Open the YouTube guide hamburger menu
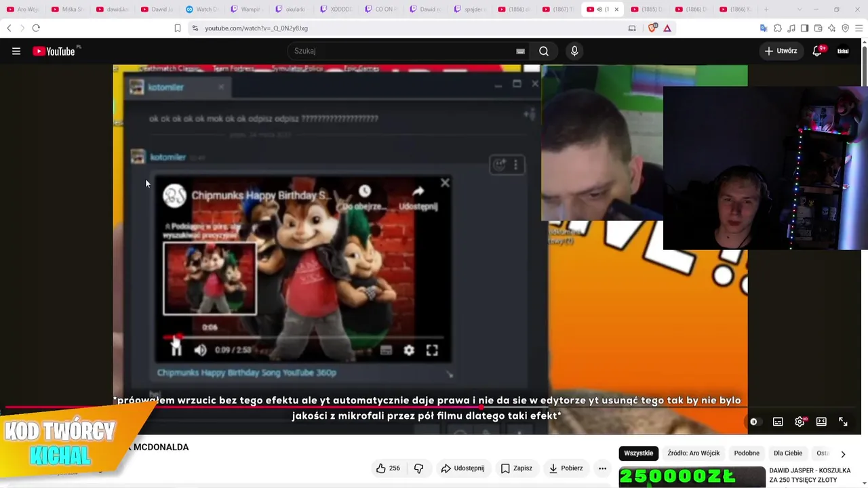This screenshot has height=488, width=868. tap(16, 51)
